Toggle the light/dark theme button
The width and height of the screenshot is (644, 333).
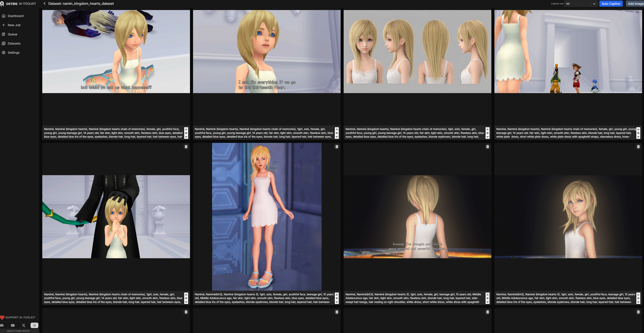[x=34, y=326]
